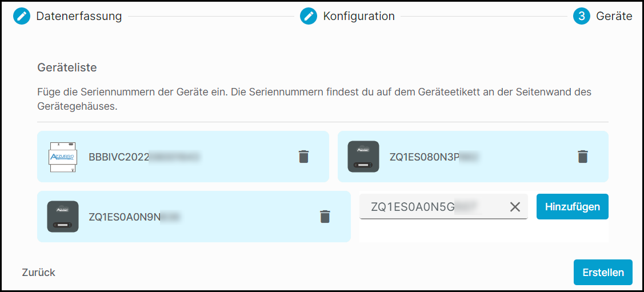Screen dimensions: 644x292
Task: Click the Azzurro datalogger device image
Action: 63,157
